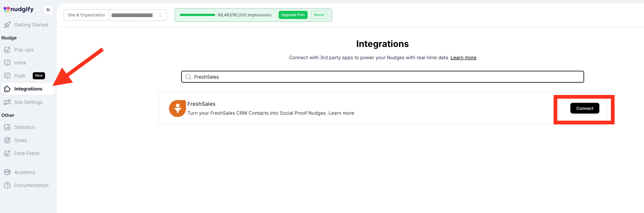644x213 pixels.
Task: Click the impressions progress bar
Action: (197, 15)
